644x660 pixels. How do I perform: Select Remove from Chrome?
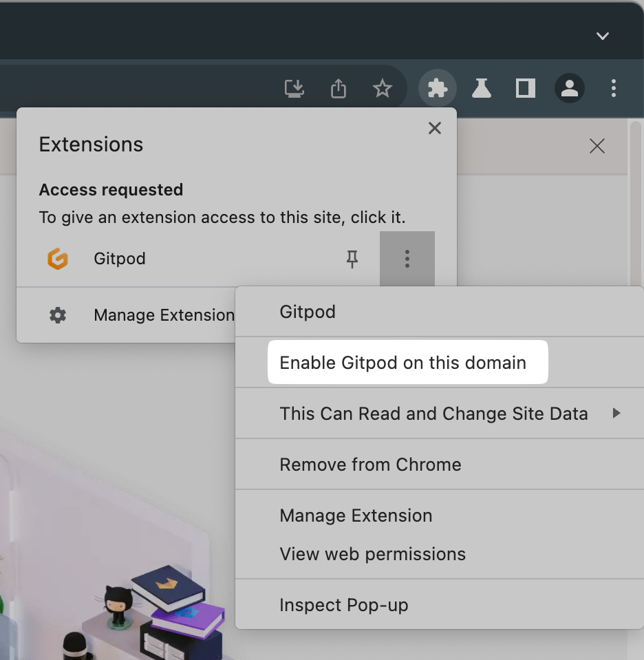pos(370,465)
